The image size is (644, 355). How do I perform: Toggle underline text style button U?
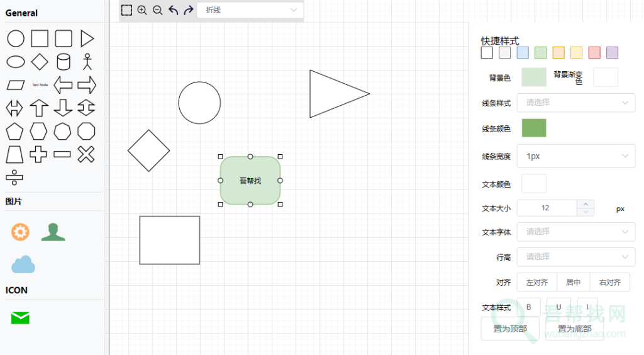[558, 307]
